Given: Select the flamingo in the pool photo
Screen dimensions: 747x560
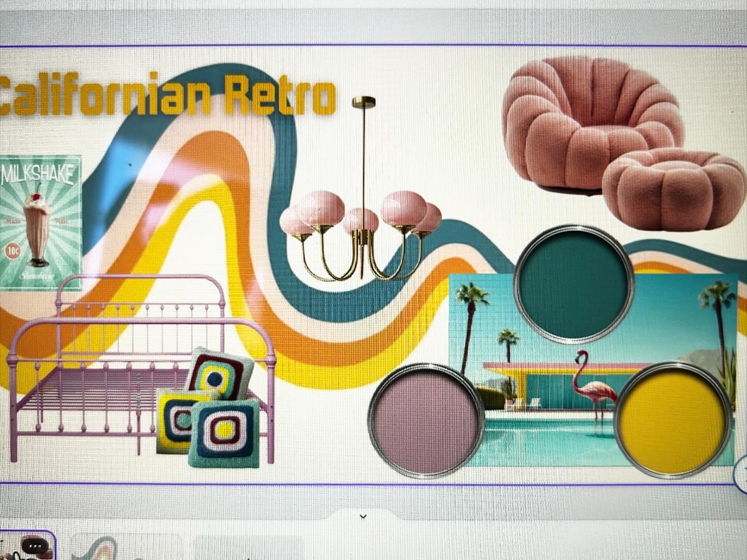Looking at the screenshot, I should [x=591, y=385].
